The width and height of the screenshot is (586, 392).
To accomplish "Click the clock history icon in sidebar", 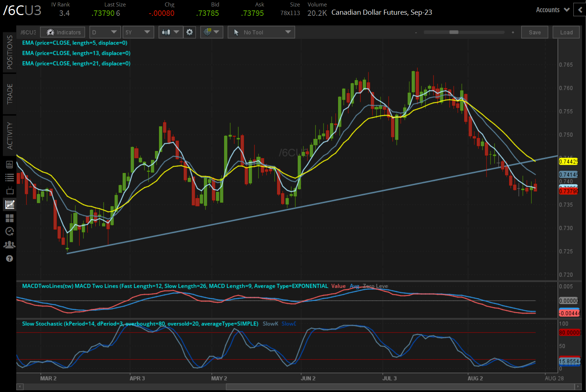I will point(10,232).
